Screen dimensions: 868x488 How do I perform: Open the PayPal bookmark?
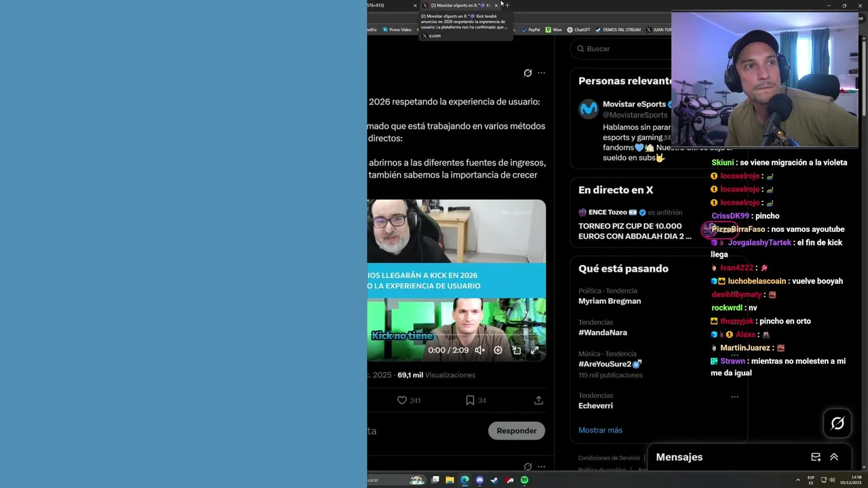[530, 30]
